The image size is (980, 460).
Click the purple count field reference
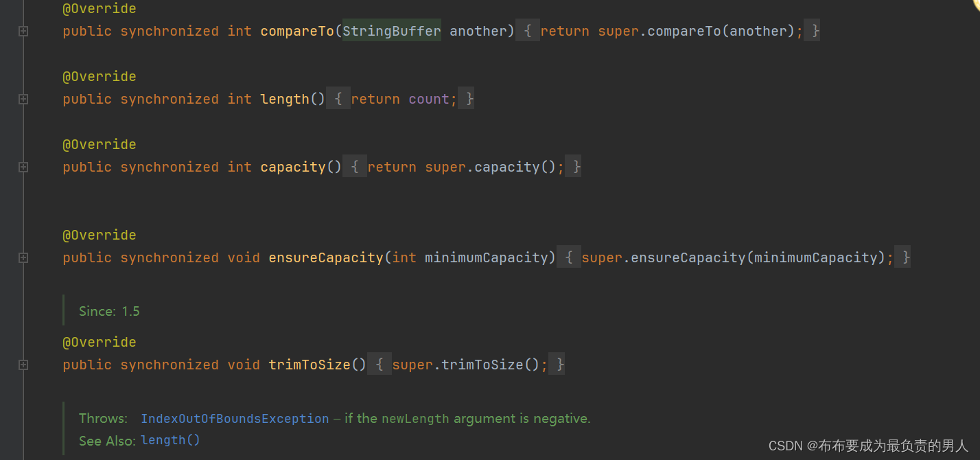(429, 99)
